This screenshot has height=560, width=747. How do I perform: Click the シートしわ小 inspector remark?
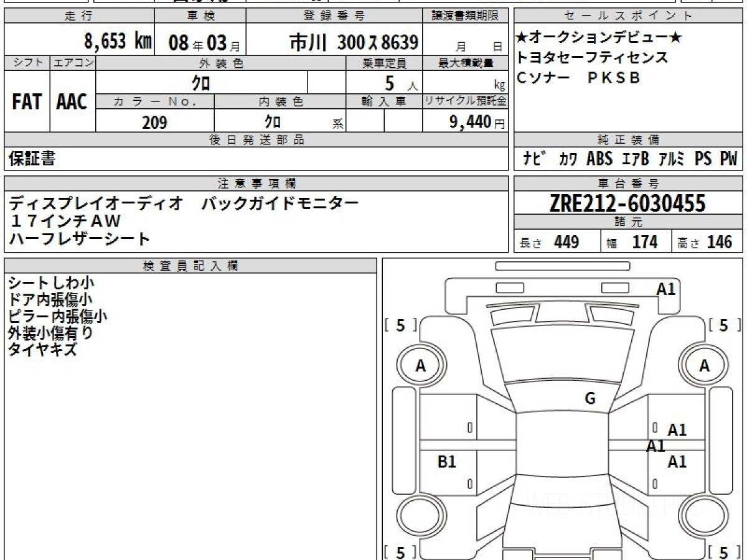coord(51,283)
